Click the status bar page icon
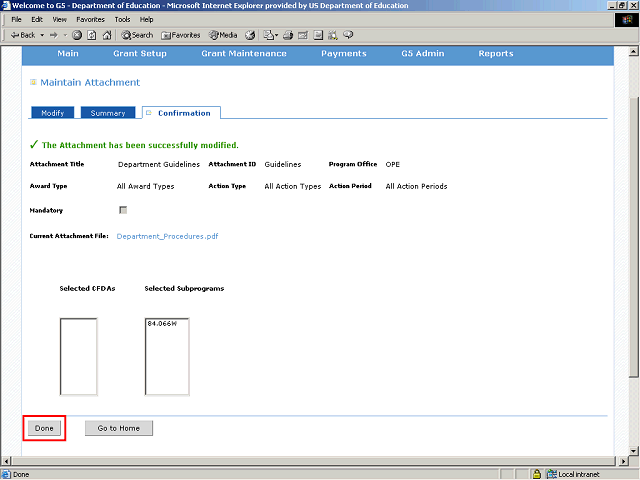Image resolution: width=640 pixels, height=480 pixels. pos(6,474)
